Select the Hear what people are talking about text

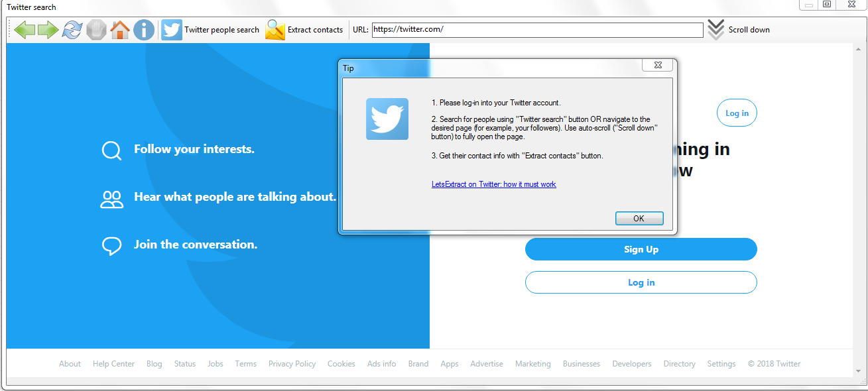(x=235, y=197)
